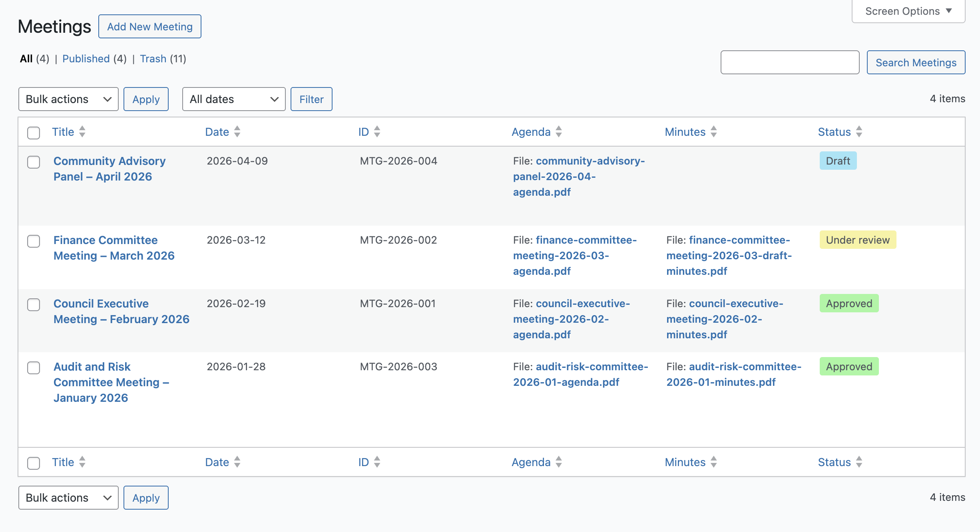Viewport: 980px width, 532px height.
Task: Click the Status column sort arrows in header
Action: (859, 132)
